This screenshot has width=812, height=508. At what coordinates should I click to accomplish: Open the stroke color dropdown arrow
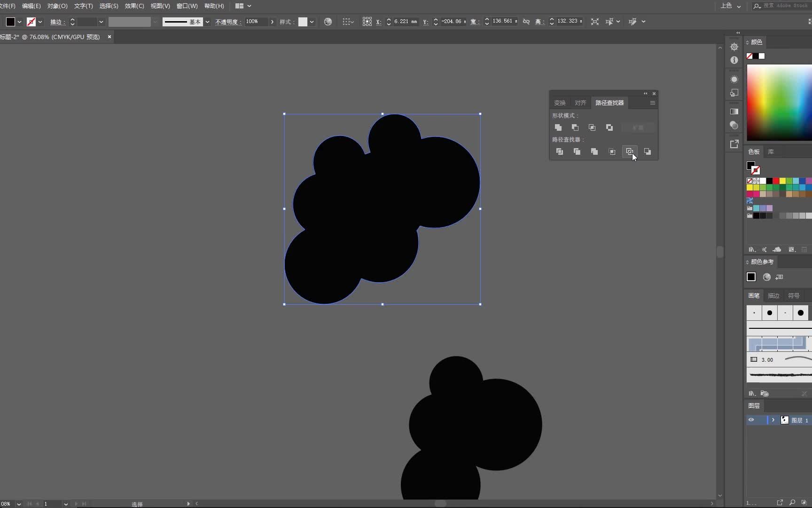(40, 22)
